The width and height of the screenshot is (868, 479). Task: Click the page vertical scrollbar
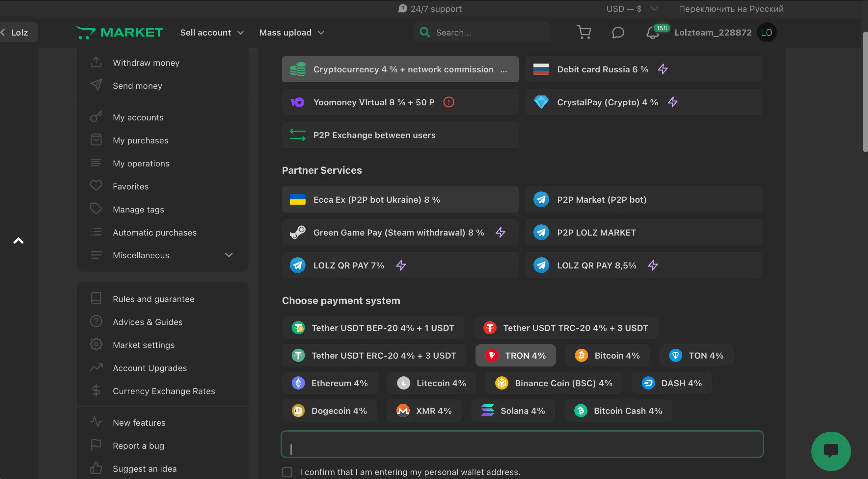pyautogui.click(x=865, y=91)
